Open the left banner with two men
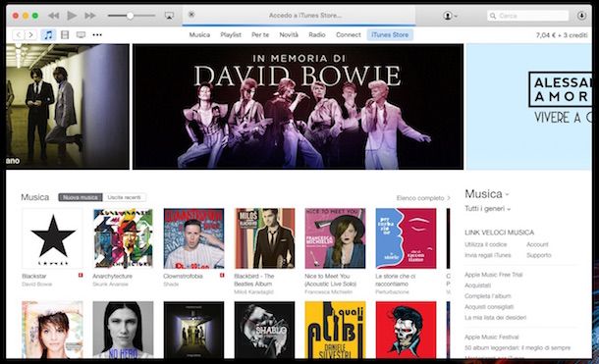This screenshot has width=599, height=364. point(68,106)
